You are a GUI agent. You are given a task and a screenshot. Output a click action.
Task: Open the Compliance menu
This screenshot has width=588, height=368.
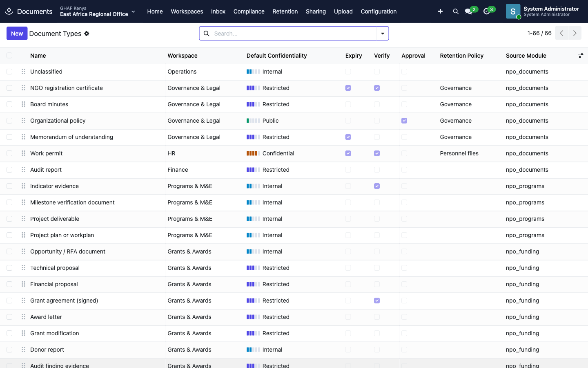coord(249,11)
